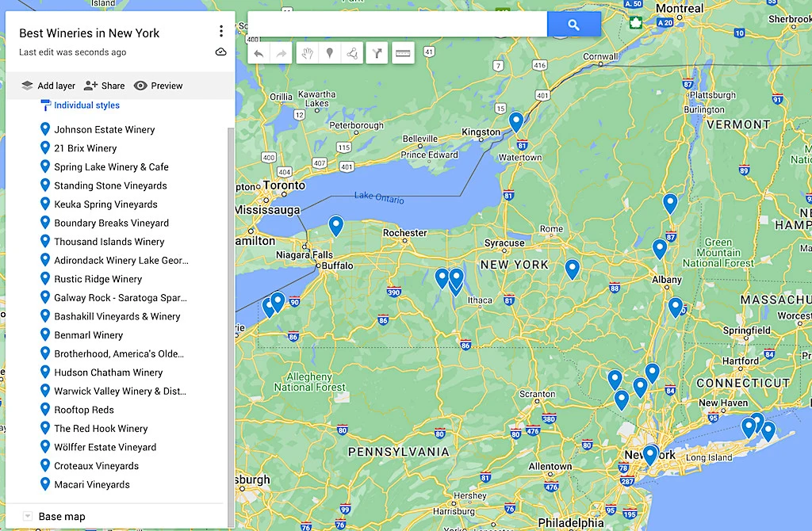812x531 pixels.
Task: Select the Add directions tool
Action: [x=377, y=53]
